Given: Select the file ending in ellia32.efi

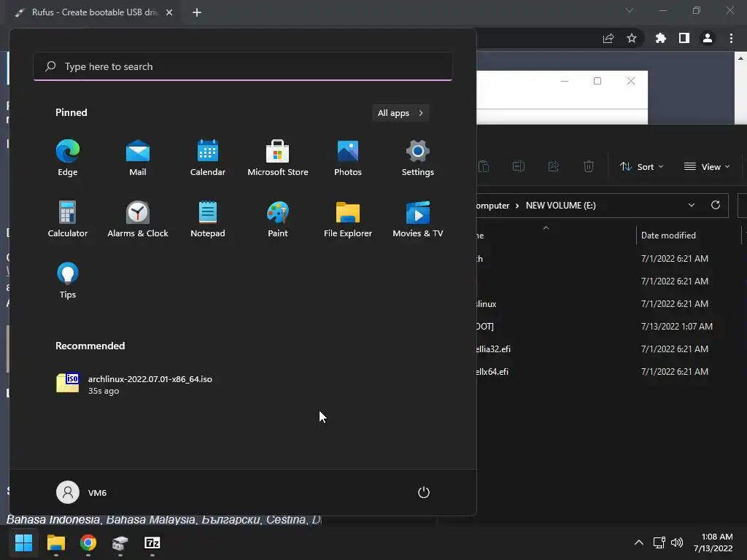Looking at the screenshot, I should (493, 349).
